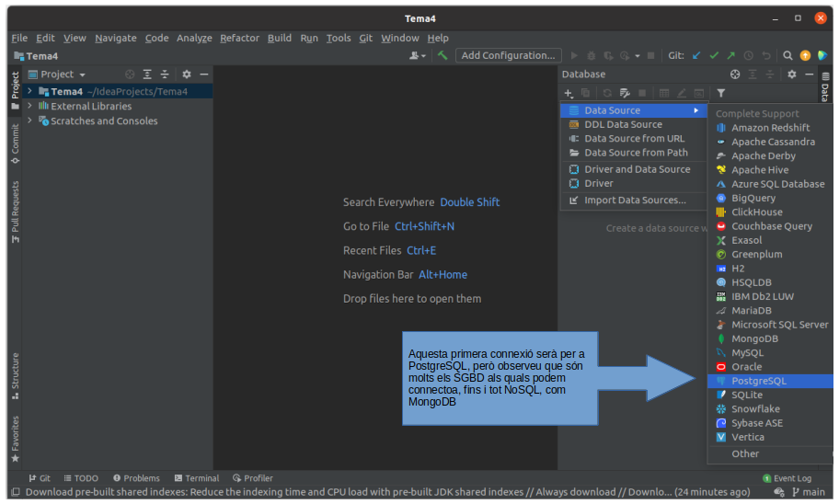This screenshot has width=839, height=504.
Task: Click the Git rollback icon
Action: 766,55
